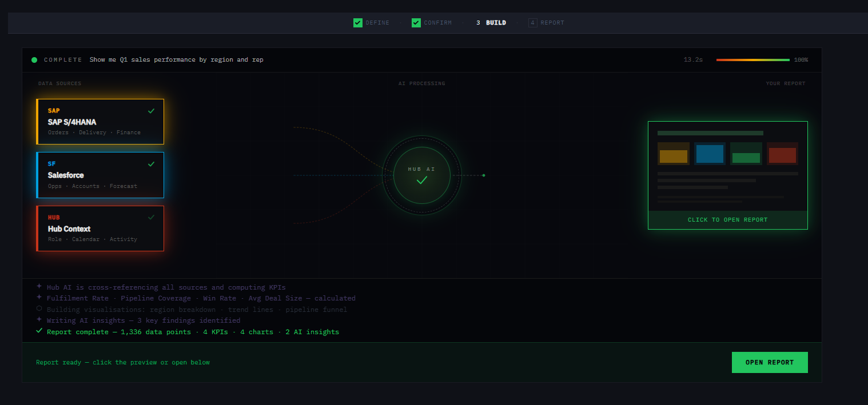Click the orange SAP tag label
Viewport: 868px width, 405px height.
click(54, 111)
